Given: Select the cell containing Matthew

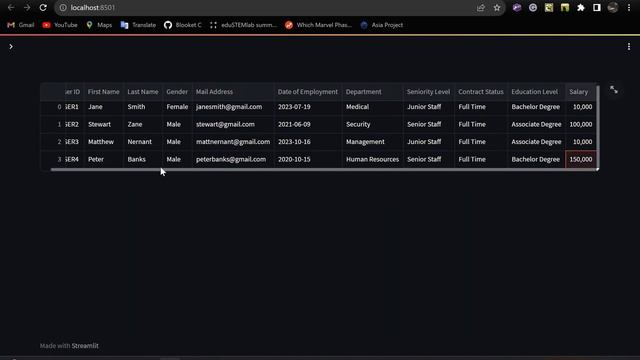Looking at the screenshot, I should pos(104,142).
